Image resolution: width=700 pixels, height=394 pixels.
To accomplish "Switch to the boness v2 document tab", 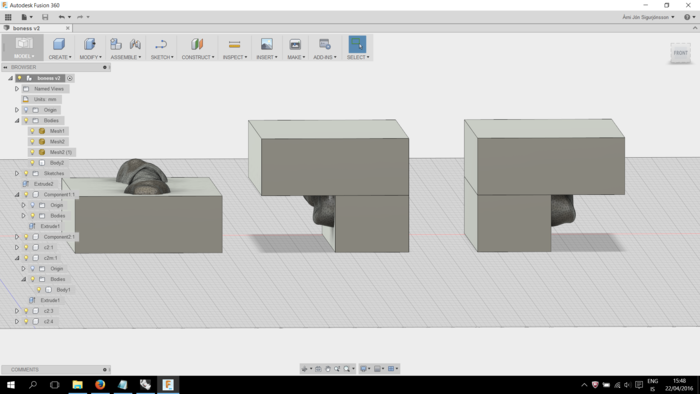I will [26, 28].
